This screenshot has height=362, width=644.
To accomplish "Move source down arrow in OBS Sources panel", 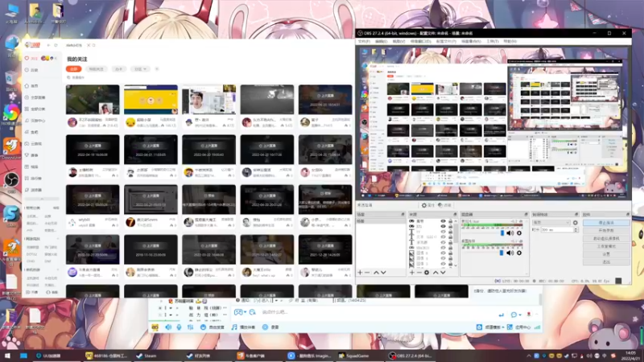I will point(443,273).
